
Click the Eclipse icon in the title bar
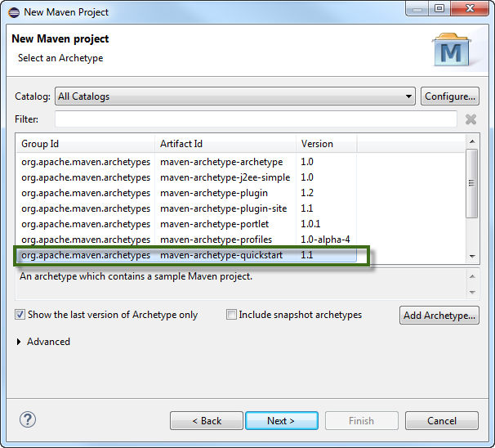[14, 12]
